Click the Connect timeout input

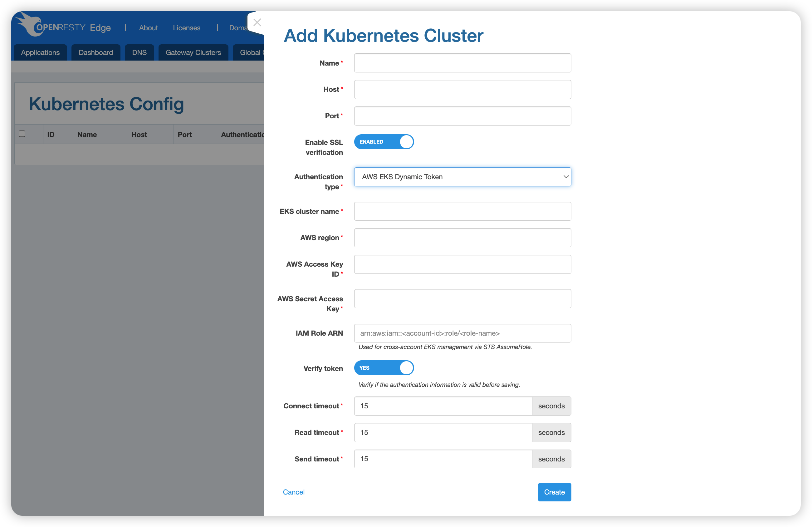[x=443, y=406]
